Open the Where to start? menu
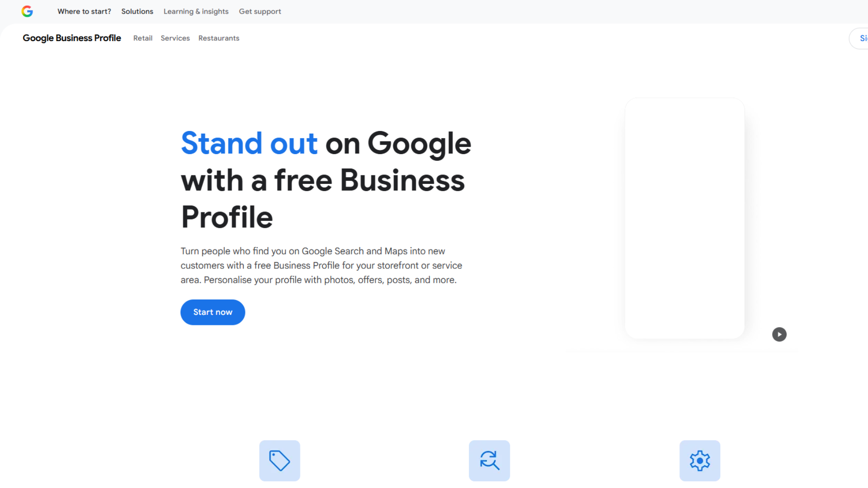Image resolution: width=868 pixels, height=488 pixels. click(x=84, y=11)
